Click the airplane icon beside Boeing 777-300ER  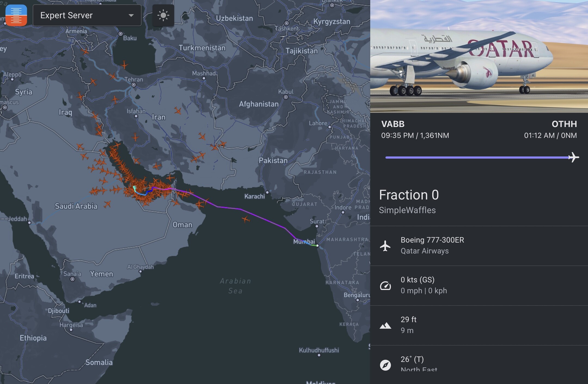[385, 246]
